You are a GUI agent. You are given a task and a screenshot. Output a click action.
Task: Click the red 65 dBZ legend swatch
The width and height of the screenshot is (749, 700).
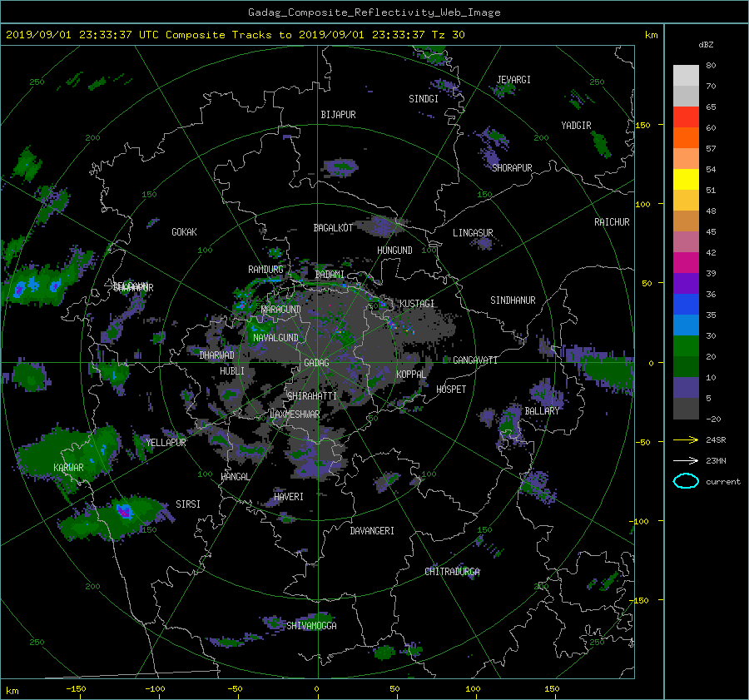[x=686, y=117]
